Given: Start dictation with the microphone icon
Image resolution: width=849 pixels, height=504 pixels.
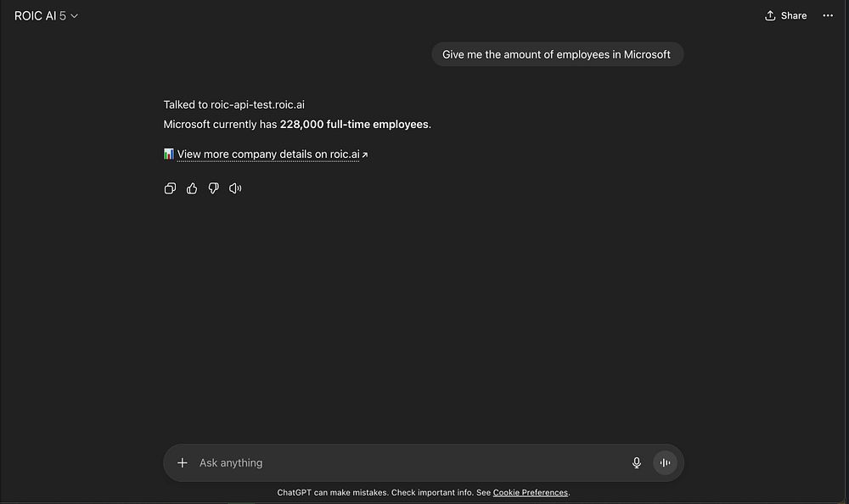Looking at the screenshot, I should point(637,463).
